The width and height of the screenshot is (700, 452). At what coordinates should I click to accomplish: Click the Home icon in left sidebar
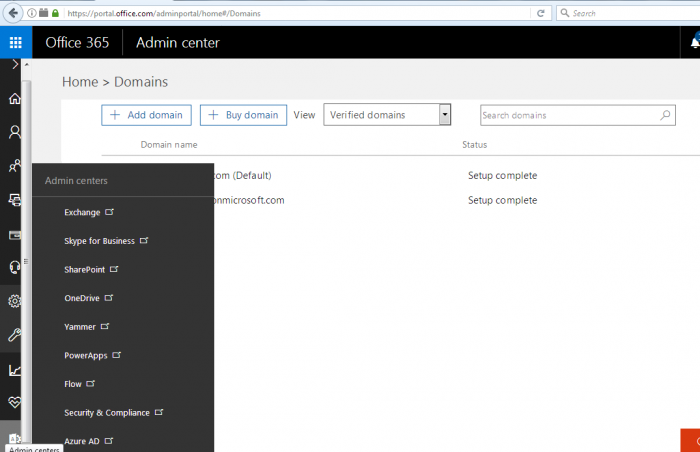[15, 99]
